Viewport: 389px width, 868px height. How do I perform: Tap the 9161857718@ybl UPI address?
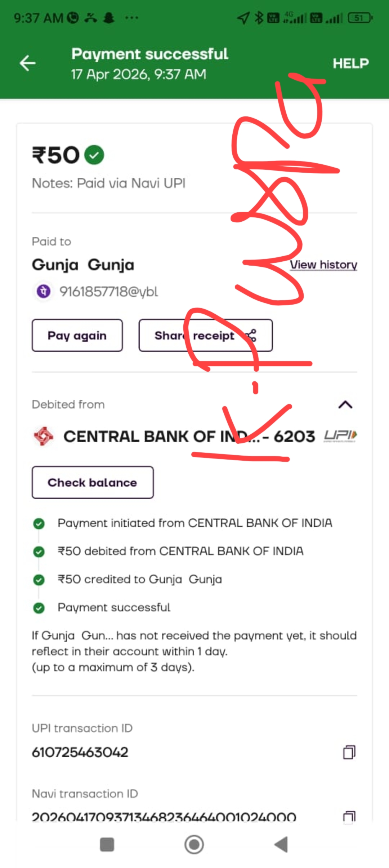pos(108,291)
